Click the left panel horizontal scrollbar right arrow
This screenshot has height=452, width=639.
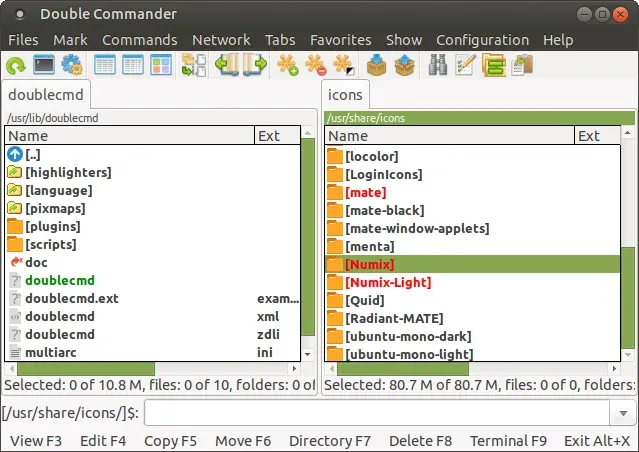(294, 368)
